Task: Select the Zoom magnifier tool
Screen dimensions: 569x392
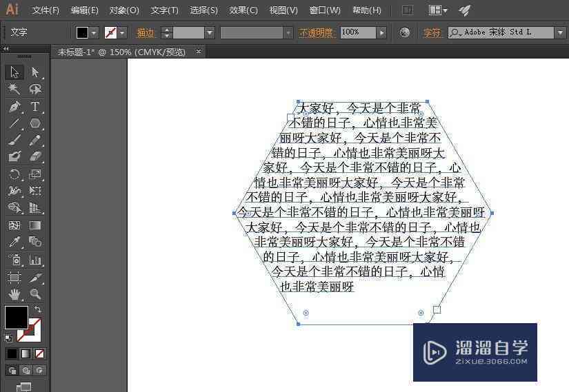Action: tap(35, 294)
